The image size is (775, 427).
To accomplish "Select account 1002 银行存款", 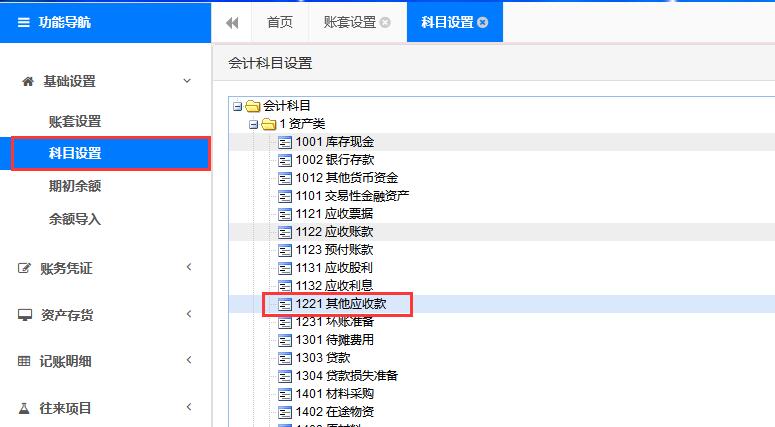I will (334, 160).
